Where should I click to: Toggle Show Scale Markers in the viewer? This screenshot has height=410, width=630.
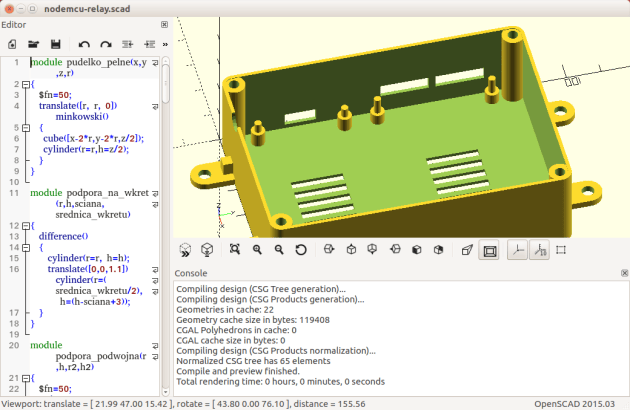click(x=540, y=250)
